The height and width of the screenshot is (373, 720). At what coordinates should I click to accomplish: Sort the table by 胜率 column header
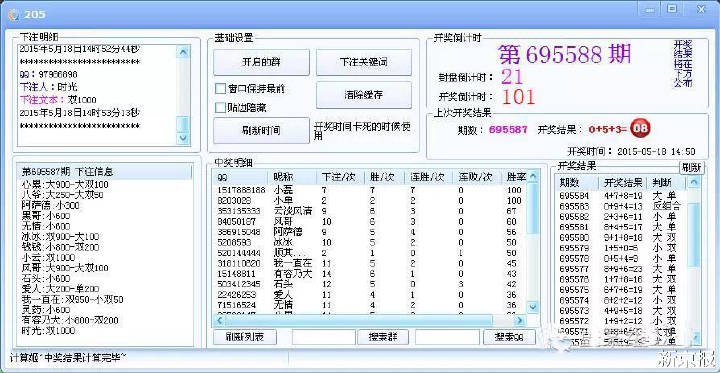tap(514, 176)
